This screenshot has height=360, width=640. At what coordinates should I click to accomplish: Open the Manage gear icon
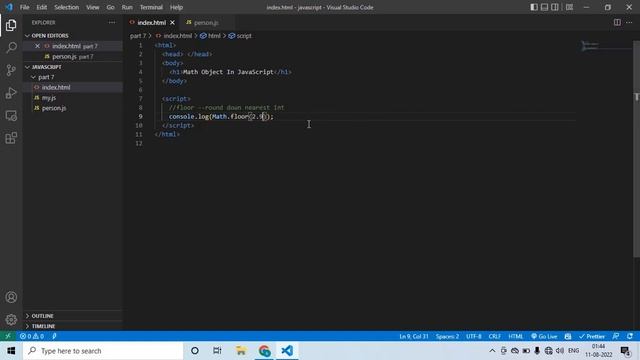[x=11, y=319]
